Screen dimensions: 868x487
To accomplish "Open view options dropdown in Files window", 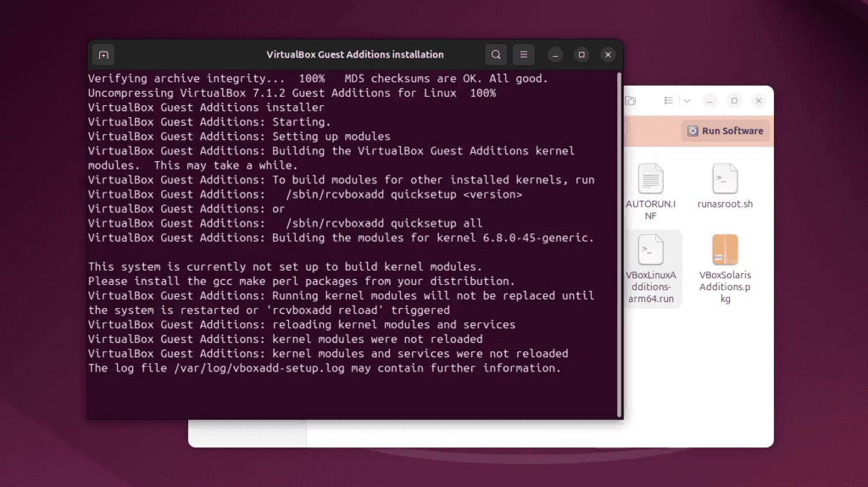I will pos(687,101).
